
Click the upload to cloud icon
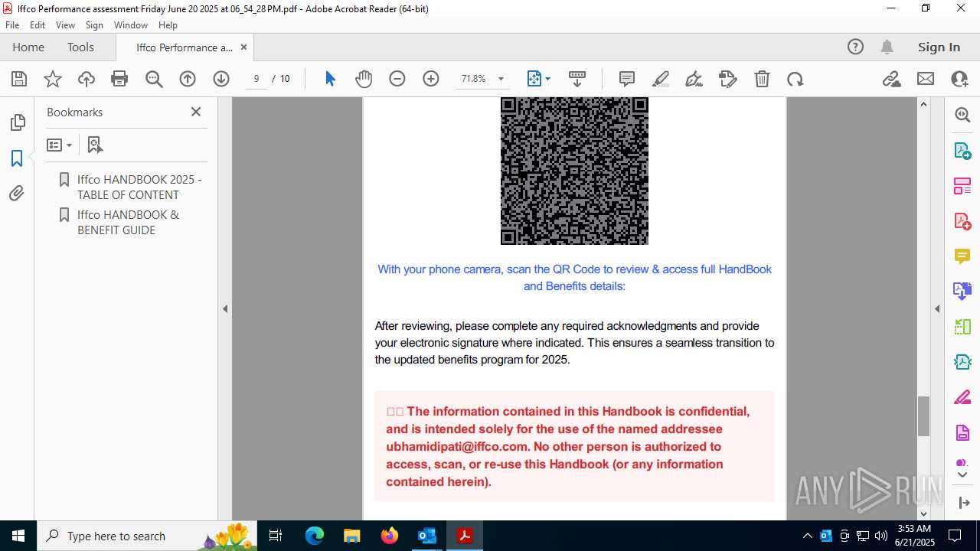click(x=87, y=79)
